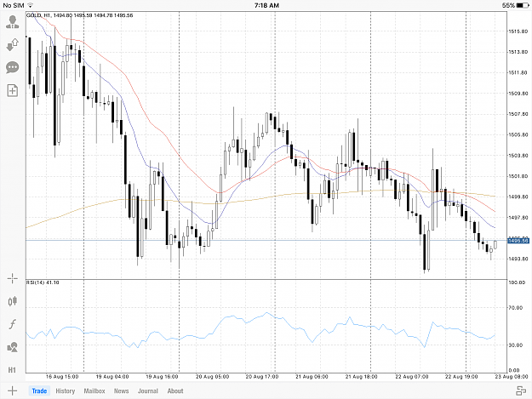Switch to the History tab
Image resolution: width=532 pixels, height=399 pixels.
(66, 390)
